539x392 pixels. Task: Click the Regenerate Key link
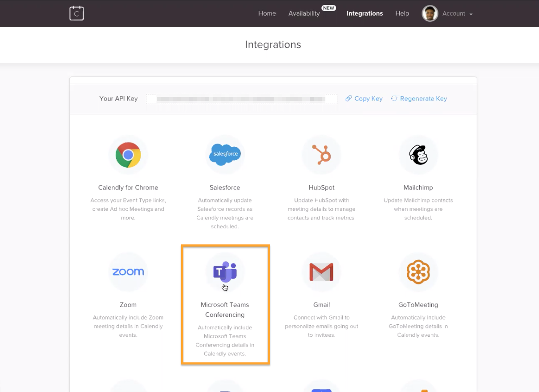pyautogui.click(x=423, y=99)
